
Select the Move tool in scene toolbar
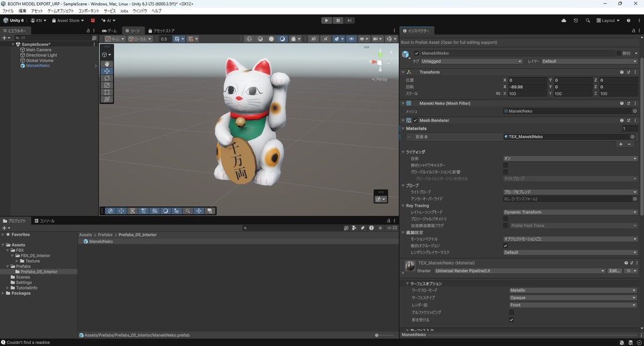[x=107, y=71]
